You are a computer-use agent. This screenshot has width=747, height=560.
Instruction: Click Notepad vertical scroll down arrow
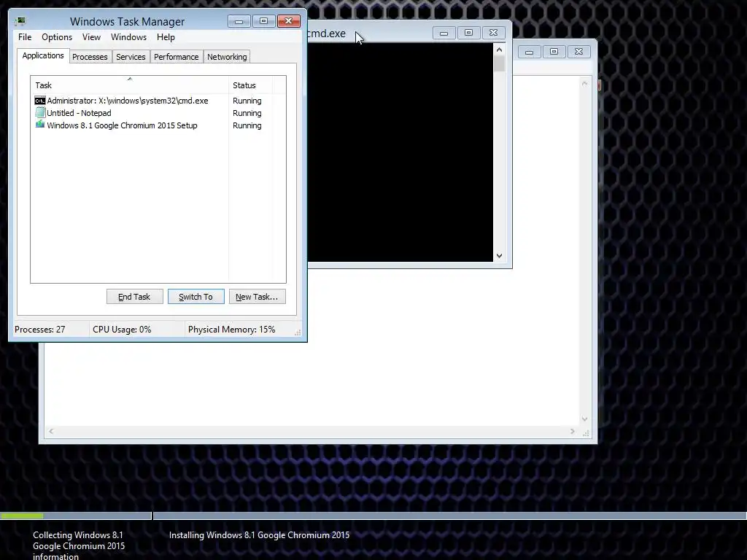[x=584, y=419]
